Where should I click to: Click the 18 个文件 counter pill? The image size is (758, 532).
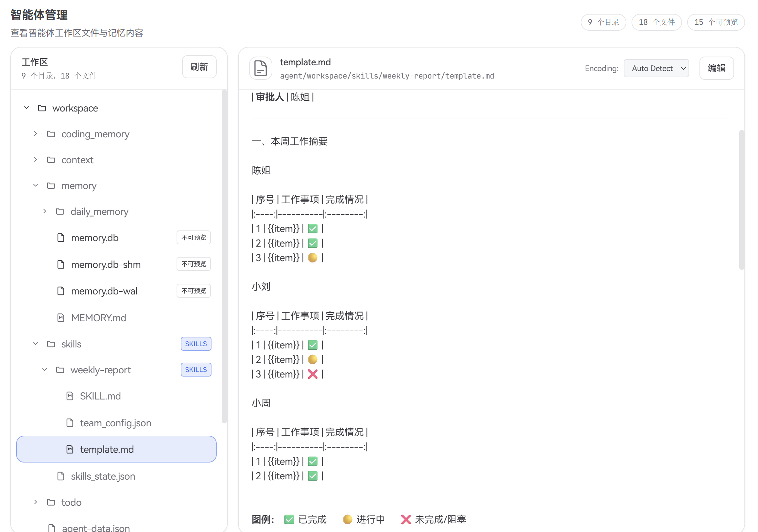[656, 22]
